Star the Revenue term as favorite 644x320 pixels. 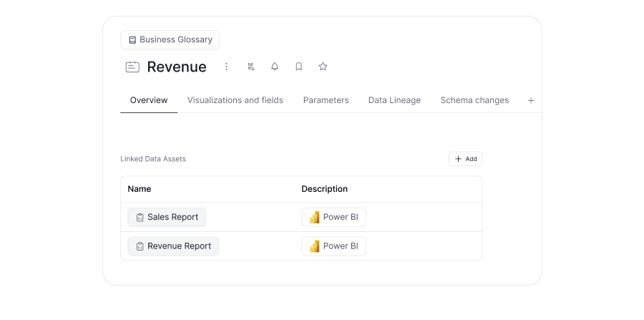(323, 67)
